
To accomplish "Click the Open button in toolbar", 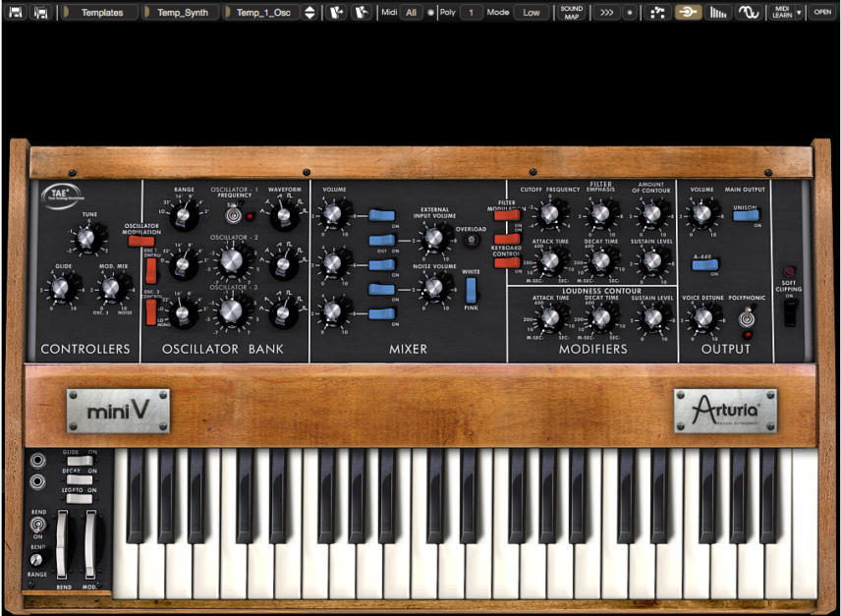I will (x=821, y=12).
